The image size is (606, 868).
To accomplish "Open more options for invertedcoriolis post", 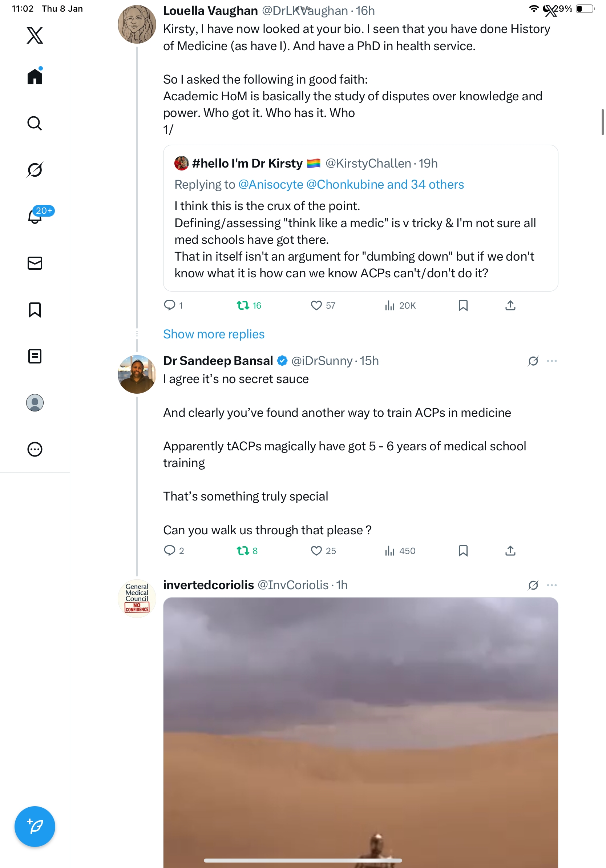I will point(552,585).
